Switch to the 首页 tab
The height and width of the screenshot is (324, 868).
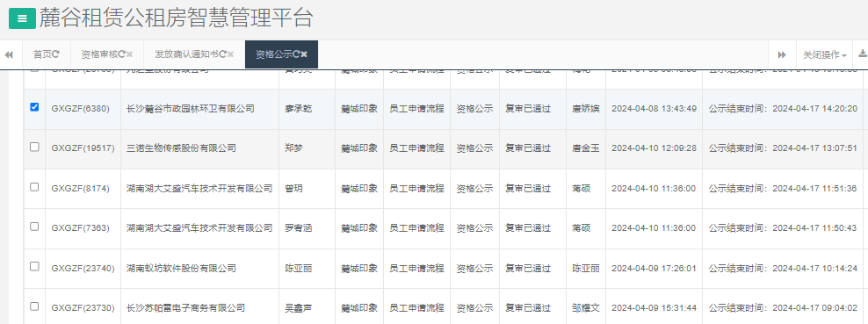pyautogui.click(x=47, y=54)
